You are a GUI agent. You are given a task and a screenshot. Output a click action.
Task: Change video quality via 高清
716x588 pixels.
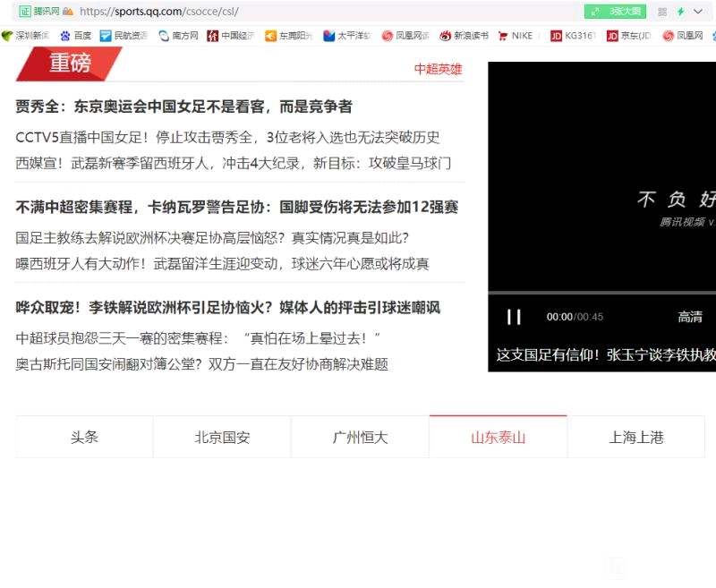click(690, 316)
